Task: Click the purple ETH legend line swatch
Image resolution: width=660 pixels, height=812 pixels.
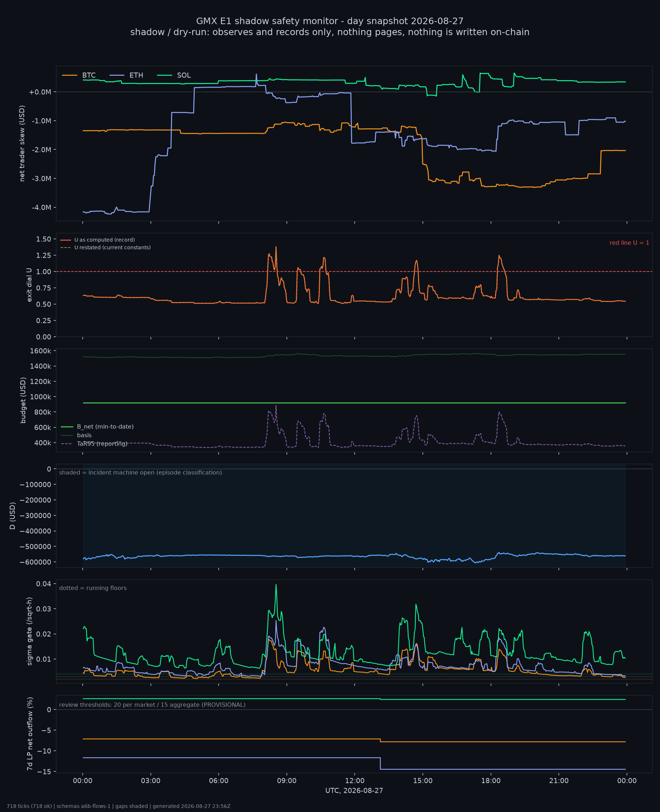Action: coord(117,75)
